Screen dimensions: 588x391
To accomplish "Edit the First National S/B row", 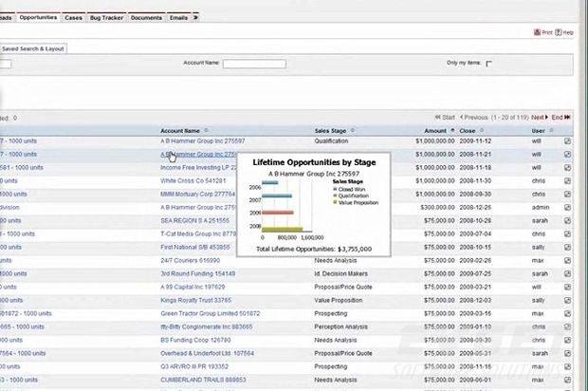I will click(x=567, y=248).
